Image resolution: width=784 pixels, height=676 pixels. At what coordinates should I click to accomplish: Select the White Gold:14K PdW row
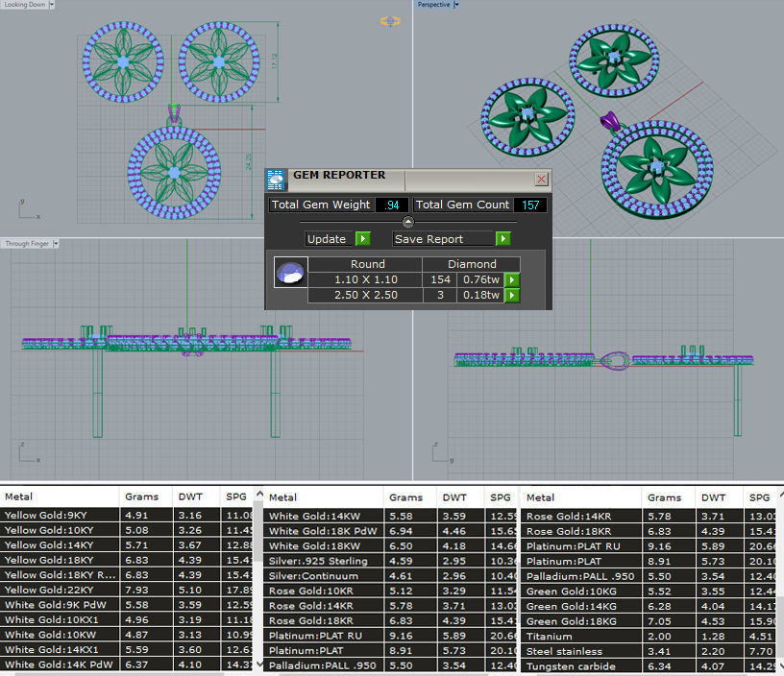[126, 665]
